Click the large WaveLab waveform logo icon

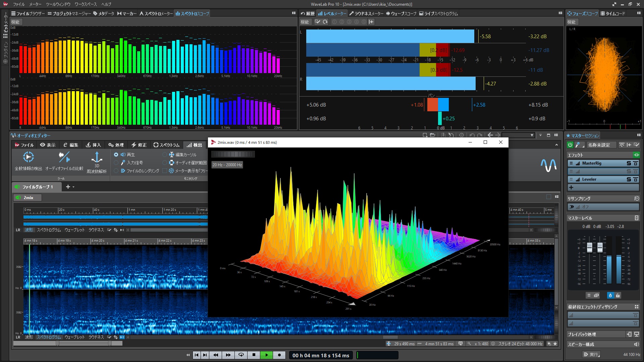(548, 165)
